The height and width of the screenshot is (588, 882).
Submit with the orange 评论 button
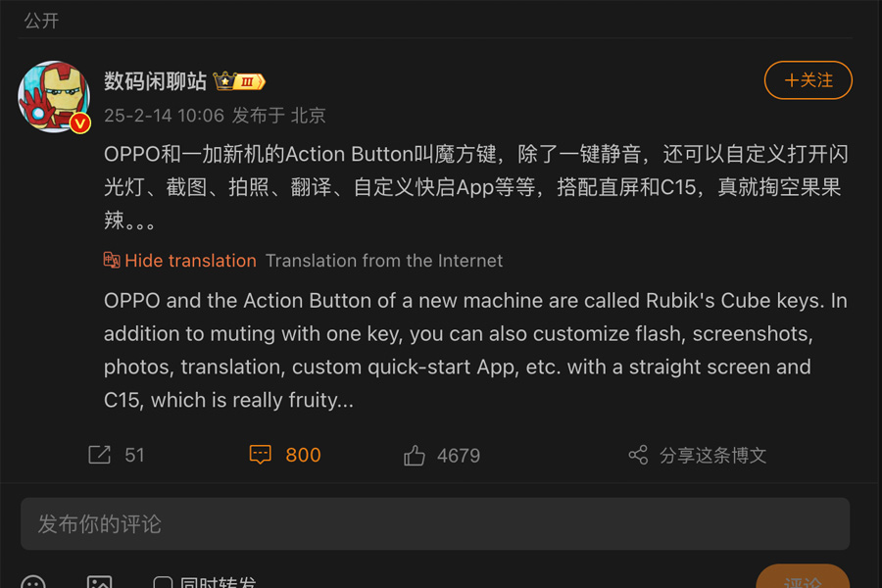804,582
